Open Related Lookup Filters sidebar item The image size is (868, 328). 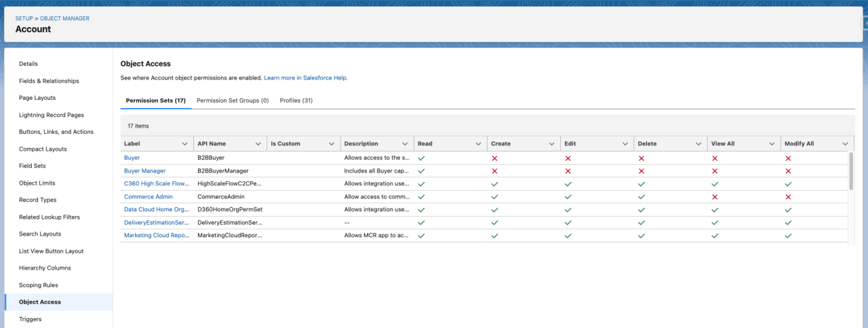(x=50, y=217)
